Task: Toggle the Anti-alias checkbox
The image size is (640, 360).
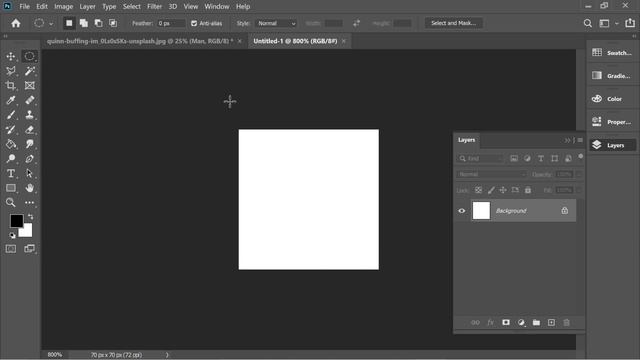Action: point(194,23)
